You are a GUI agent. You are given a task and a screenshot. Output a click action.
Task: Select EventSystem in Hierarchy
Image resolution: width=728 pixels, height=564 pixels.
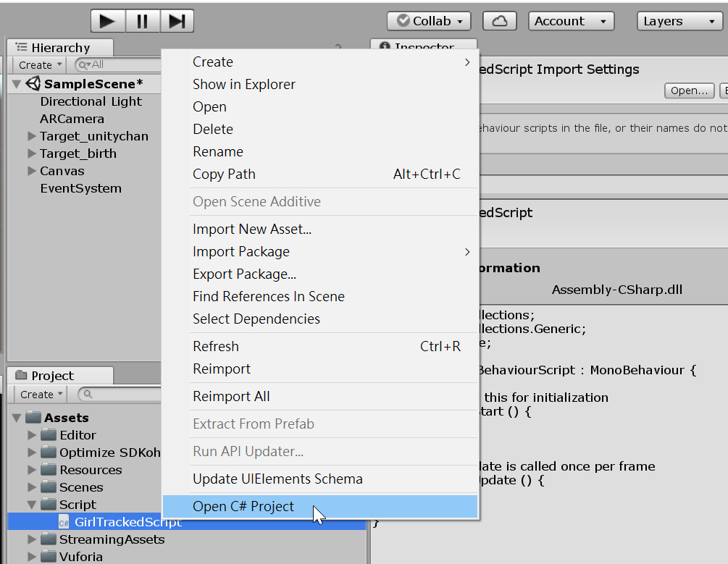click(x=81, y=188)
